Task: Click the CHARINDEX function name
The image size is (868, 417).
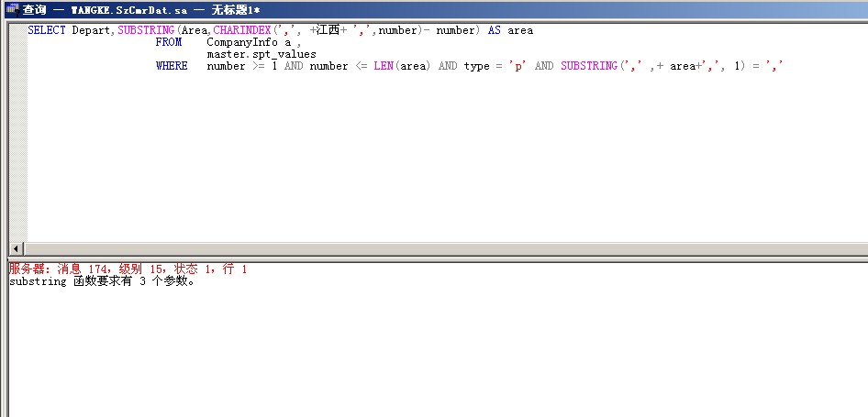Action: tap(242, 30)
